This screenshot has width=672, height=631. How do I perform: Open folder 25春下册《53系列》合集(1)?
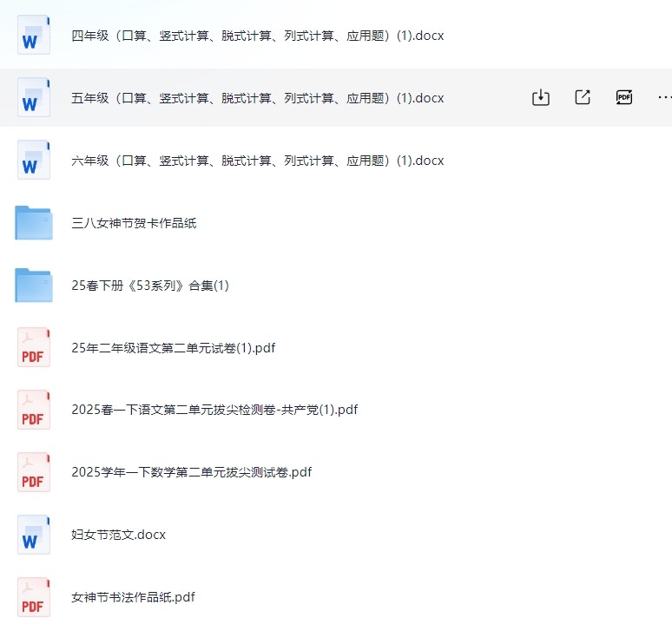150,286
